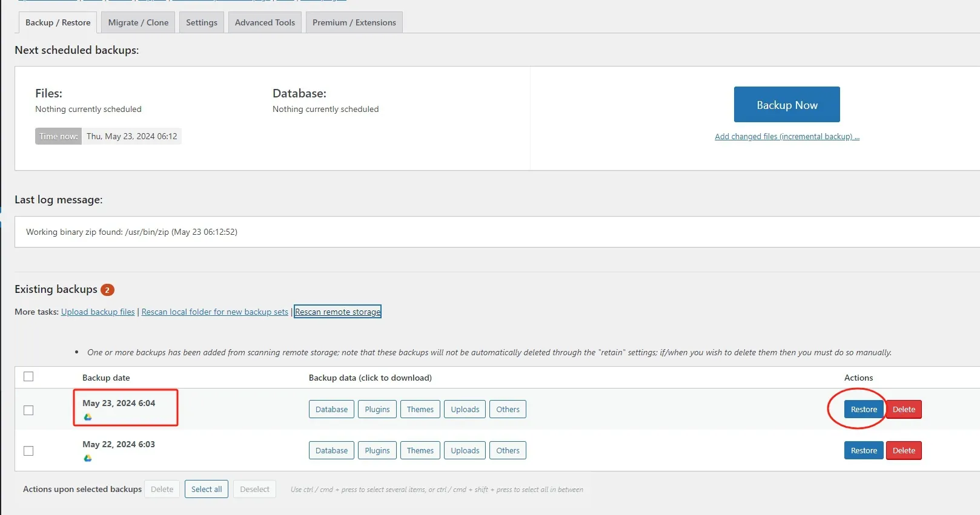Go to Premium / Extensions tab

[x=354, y=22]
